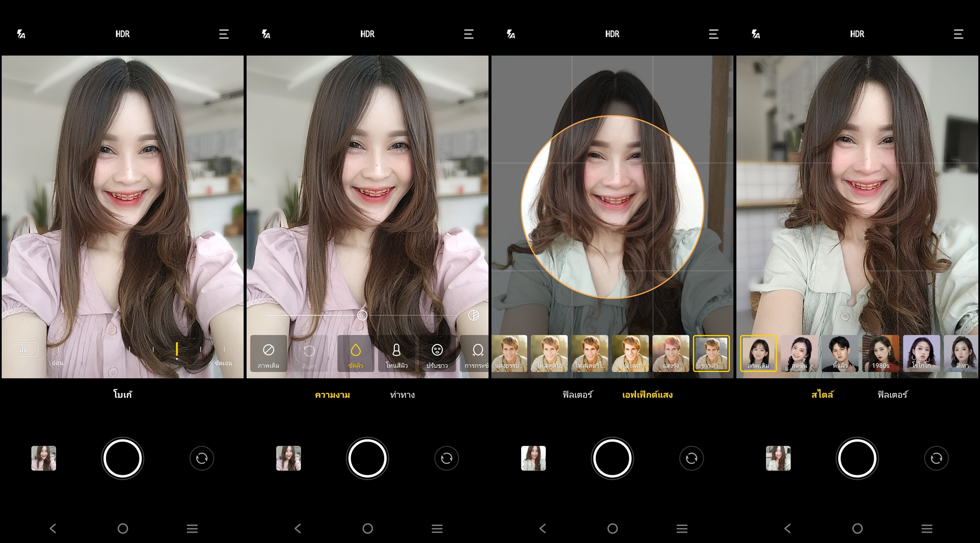The width and height of the screenshot is (980, 543).
Task: Tap the shutter button on สไตล์ screen
Action: [x=857, y=458]
